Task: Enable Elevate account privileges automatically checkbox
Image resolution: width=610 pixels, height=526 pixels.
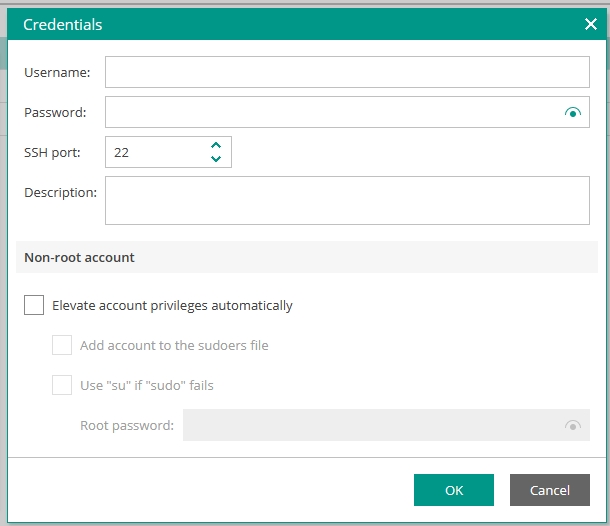Action: (x=34, y=305)
